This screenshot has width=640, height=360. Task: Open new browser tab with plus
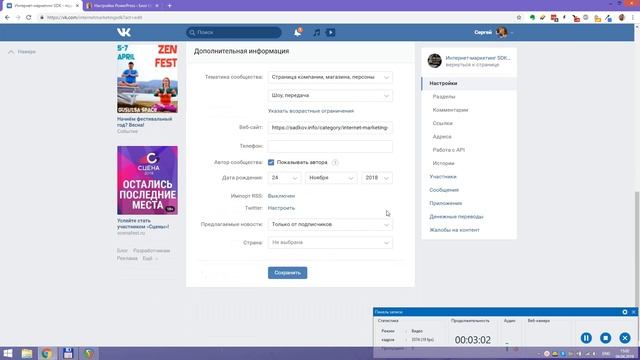pyautogui.click(x=169, y=6)
